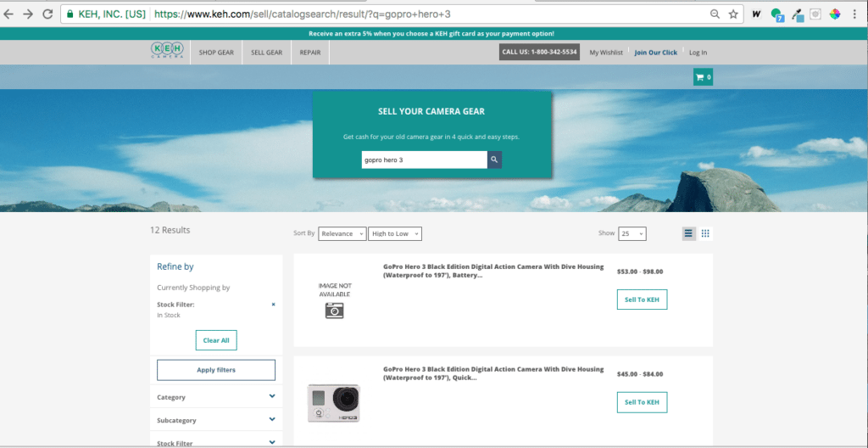Image resolution: width=868 pixels, height=448 pixels.
Task: Click the green padlock security icon
Action: click(x=70, y=14)
